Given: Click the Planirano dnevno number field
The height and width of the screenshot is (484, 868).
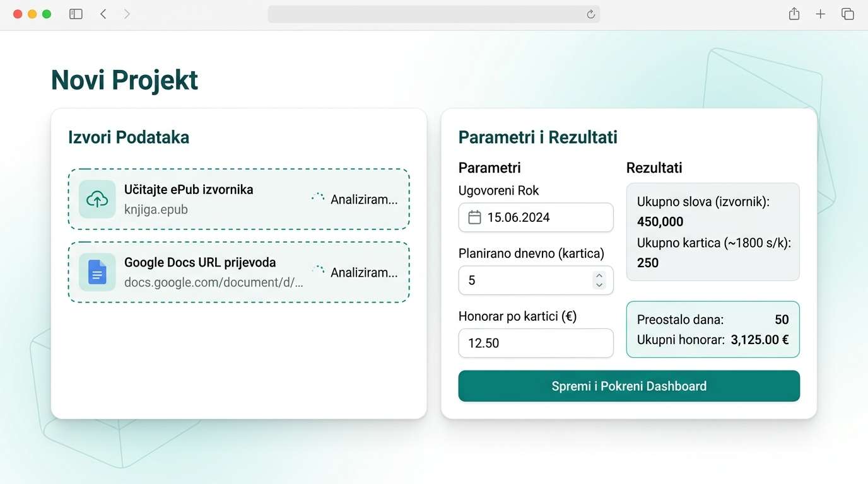Looking at the screenshot, I should click(x=536, y=280).
